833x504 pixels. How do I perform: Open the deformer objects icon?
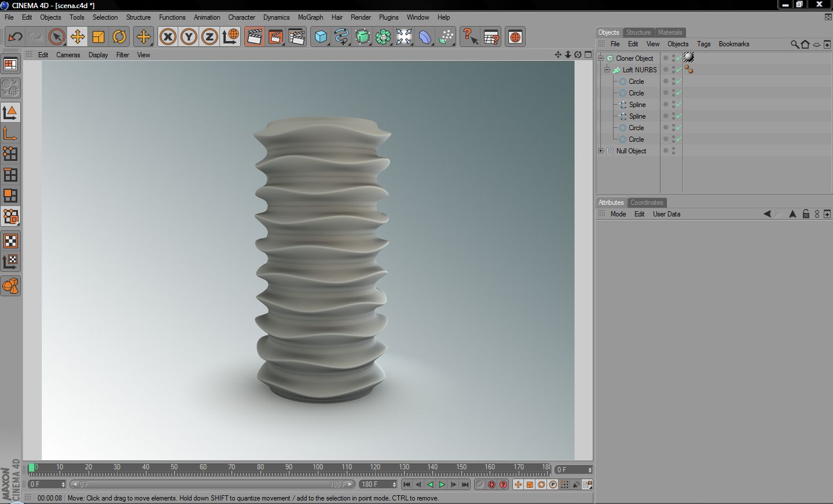tap(425, 37)
